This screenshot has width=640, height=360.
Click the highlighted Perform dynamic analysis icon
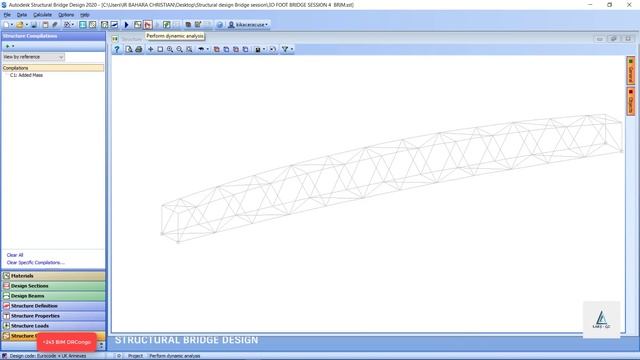coord(148,25)
